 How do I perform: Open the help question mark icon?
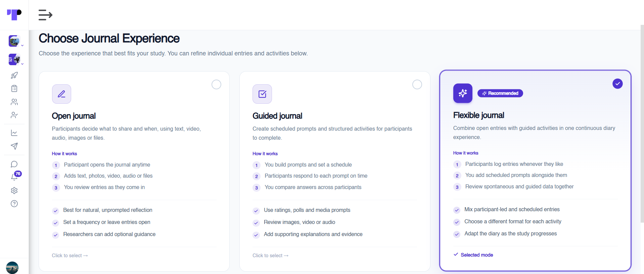point(14,203)
